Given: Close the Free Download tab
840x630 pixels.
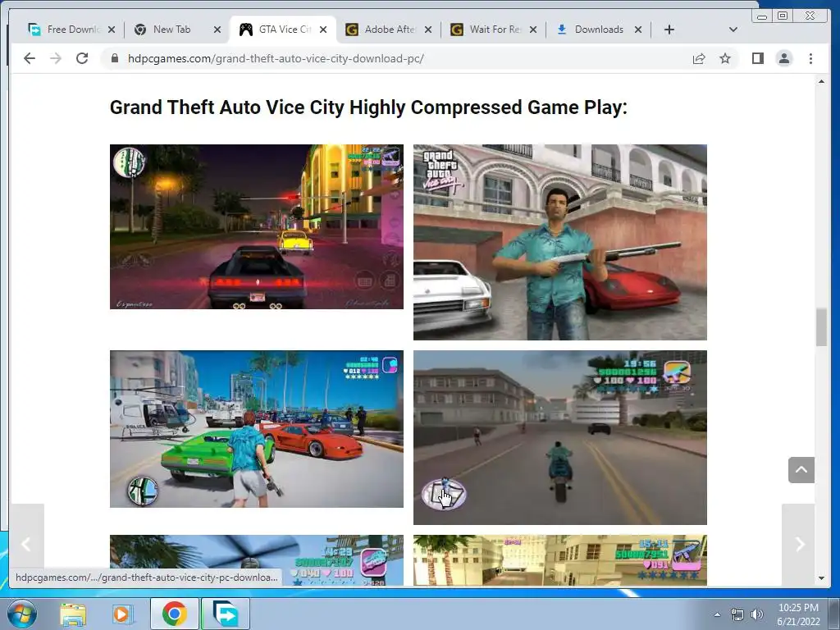Looking at the screenshot, I should click(x=112, y=30).
